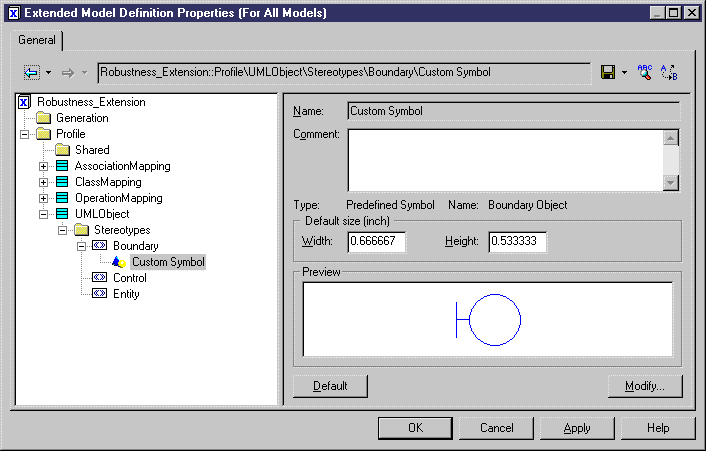
Task: Click 'Predefined Symbol' type text
Action: pos(390,205)
